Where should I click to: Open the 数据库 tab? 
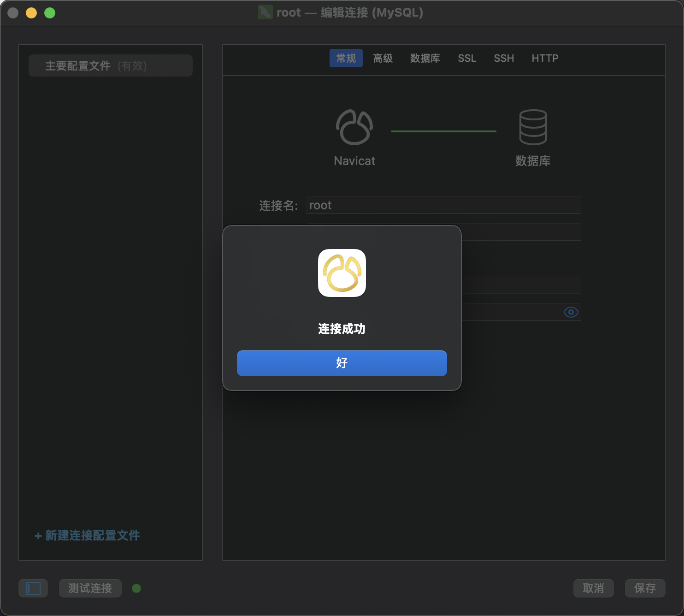425,58
